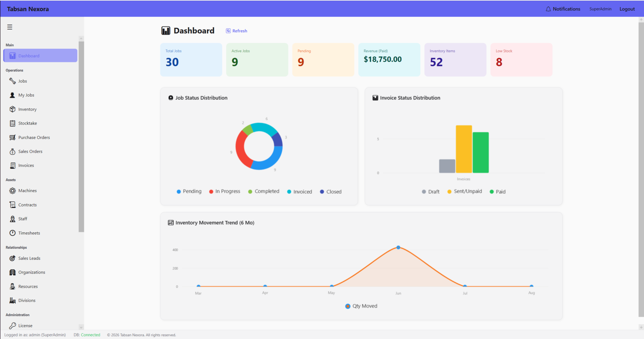Toggle the Sent/Unpaid legend item
The height and width of the screenshot is (339, 644).
[465, 191]
